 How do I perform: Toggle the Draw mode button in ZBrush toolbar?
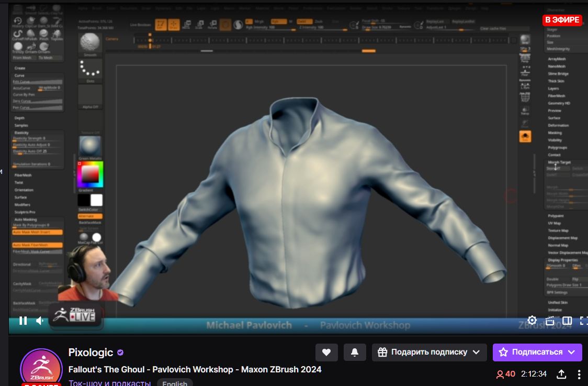(174, 25)
